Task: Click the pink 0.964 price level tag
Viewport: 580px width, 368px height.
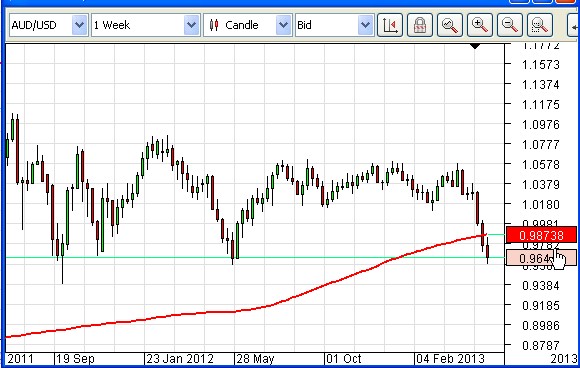Action: (541, 258)
